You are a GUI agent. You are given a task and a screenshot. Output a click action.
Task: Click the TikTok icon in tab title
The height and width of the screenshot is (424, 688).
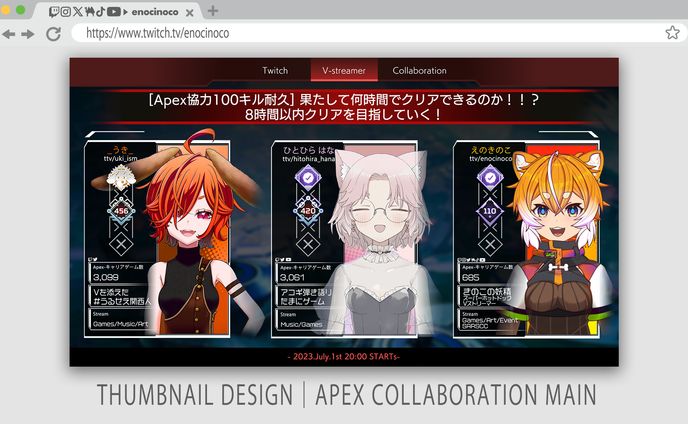click(100, 12)
